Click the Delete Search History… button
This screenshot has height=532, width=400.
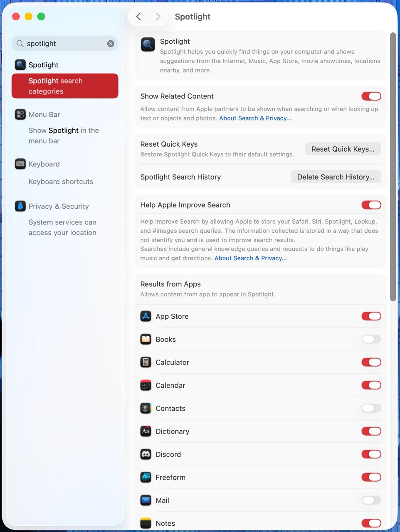click(336, 177)
